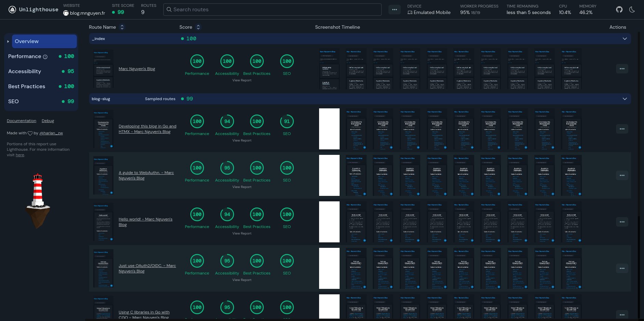Open Marc Nguyen's Blog route link
The width and height of the screenshot is (644, 321).
137,69
